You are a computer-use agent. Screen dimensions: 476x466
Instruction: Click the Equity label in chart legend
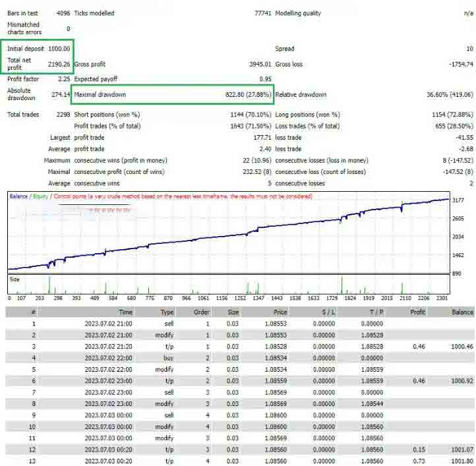pyautogui.click(x=41, y=196)
